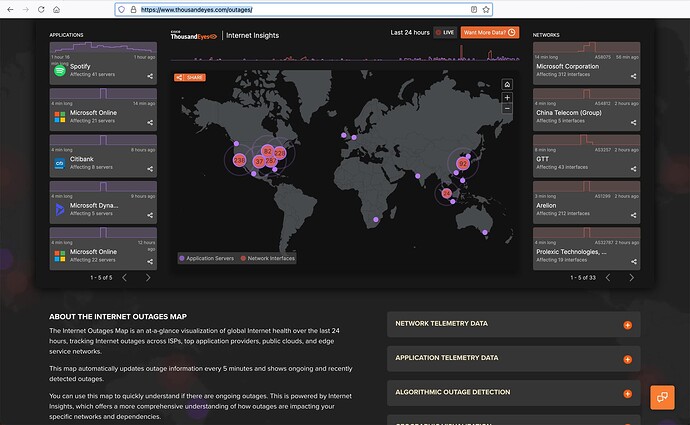Click '1 - 5 of 33' pagination text
690x425 pixels.
(x=583, y=278)
